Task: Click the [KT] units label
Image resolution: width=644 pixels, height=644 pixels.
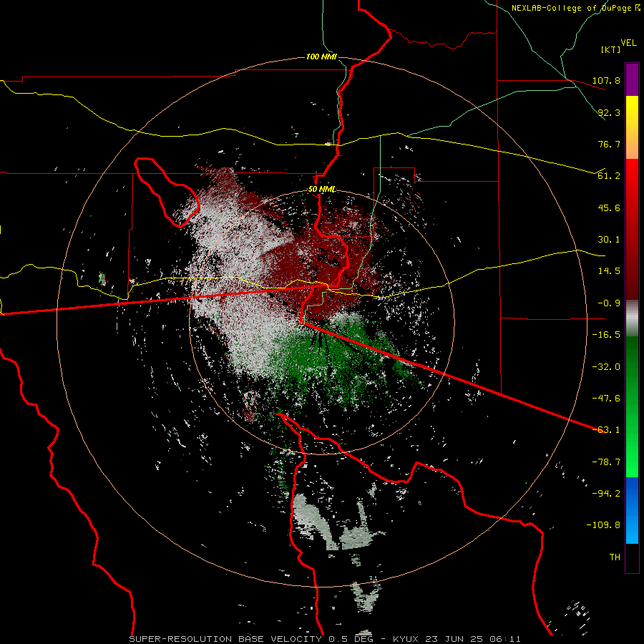Action: [611, 49]
